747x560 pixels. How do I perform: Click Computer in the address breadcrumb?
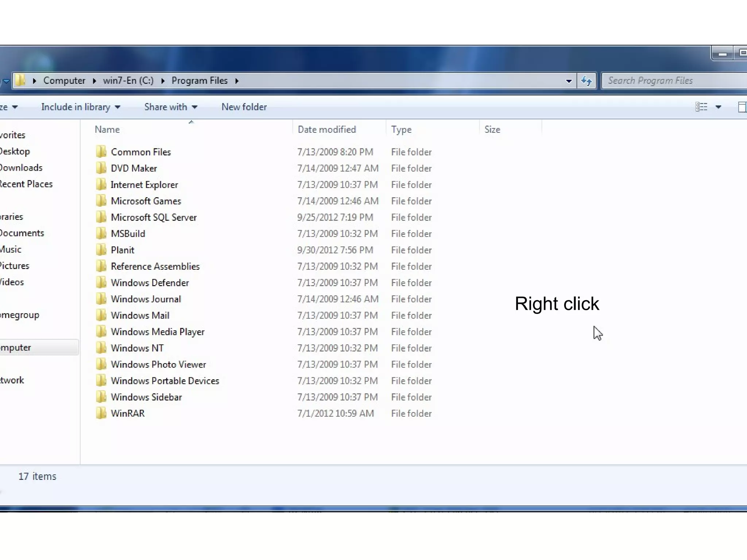coord(64,81)
